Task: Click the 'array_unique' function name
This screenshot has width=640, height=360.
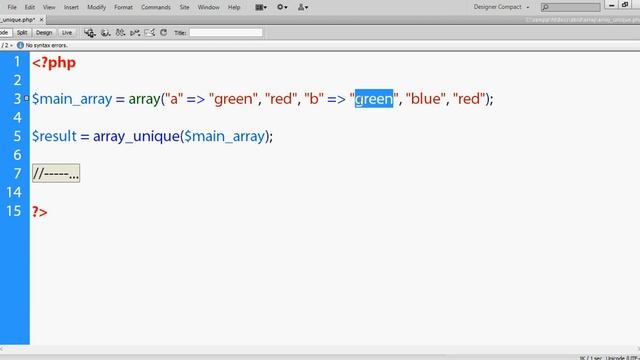Action: (136, 136)
